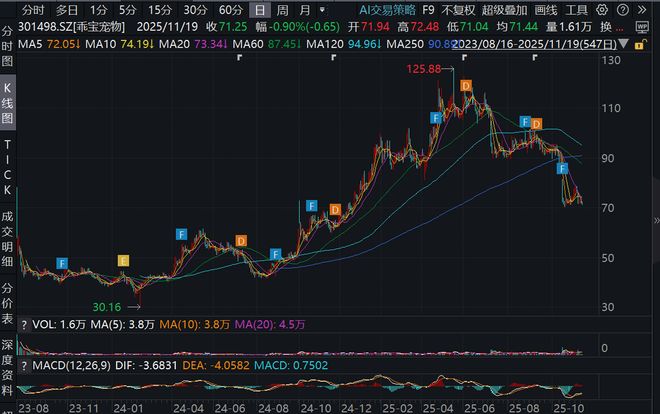Open the 不复权 adjustment option
The image size is (660, 414).
458,10
